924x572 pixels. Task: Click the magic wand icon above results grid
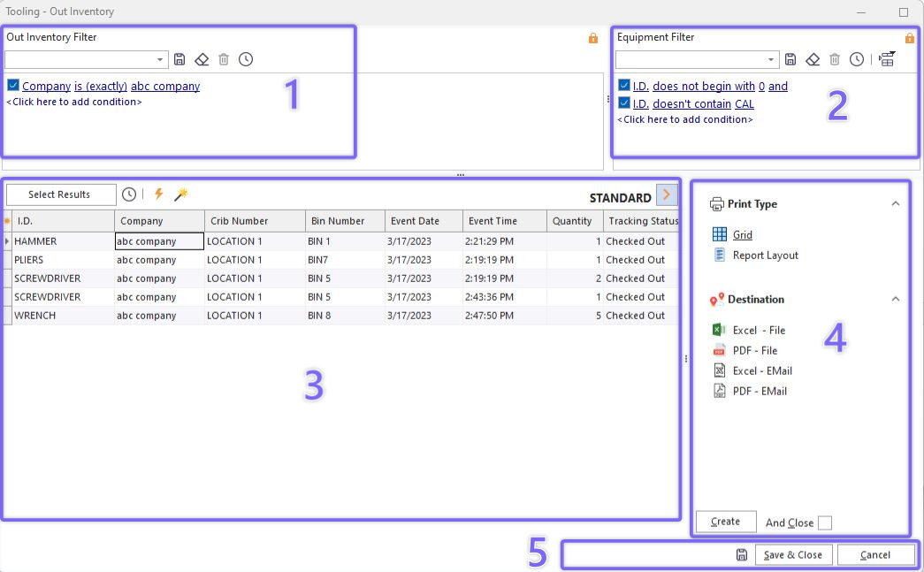(181, 194)
